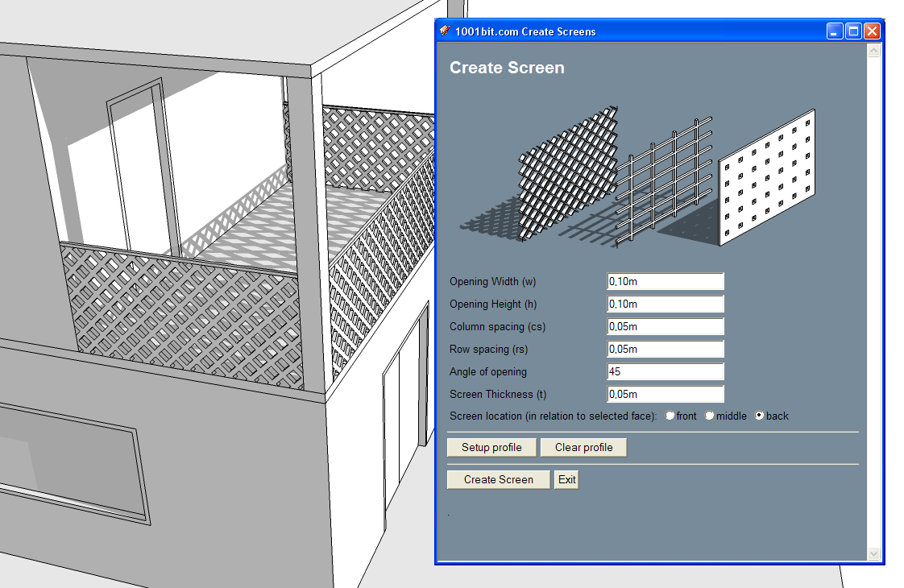This screenshot has width=904, height=588.
Task: Select the front screen location option
Action: pyautogui.click(x=670, y=416)
